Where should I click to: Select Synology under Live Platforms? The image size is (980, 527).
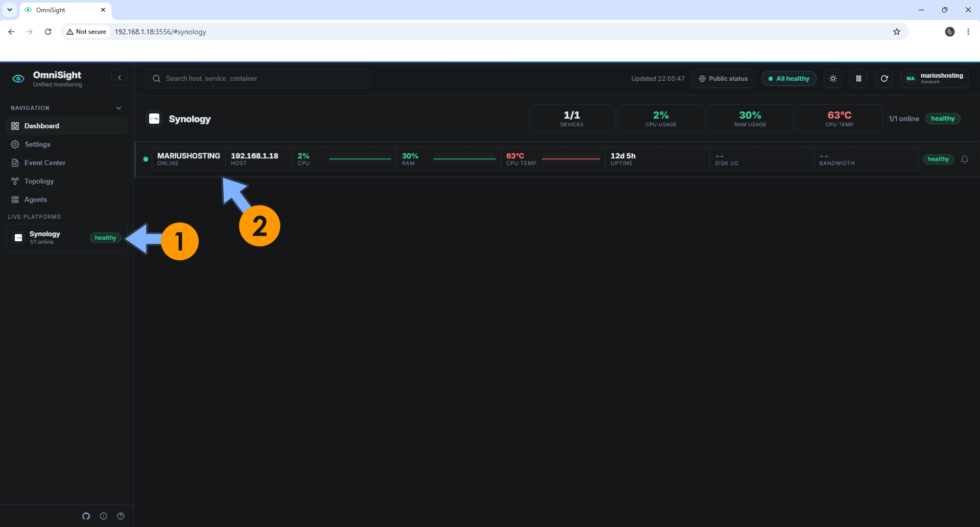66,238
